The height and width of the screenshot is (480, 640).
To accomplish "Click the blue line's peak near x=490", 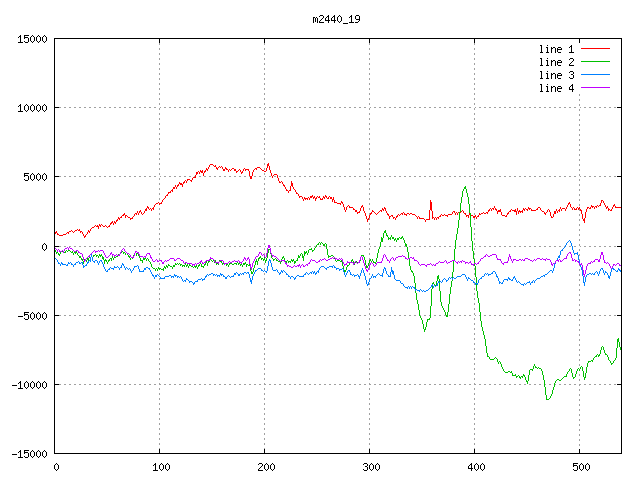I will coord(569,241).
